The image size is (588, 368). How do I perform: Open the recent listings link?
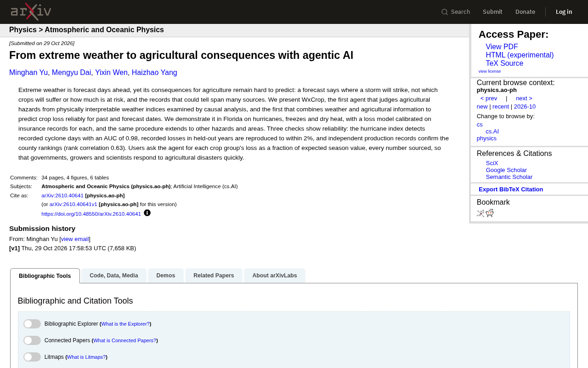point(501,107)
